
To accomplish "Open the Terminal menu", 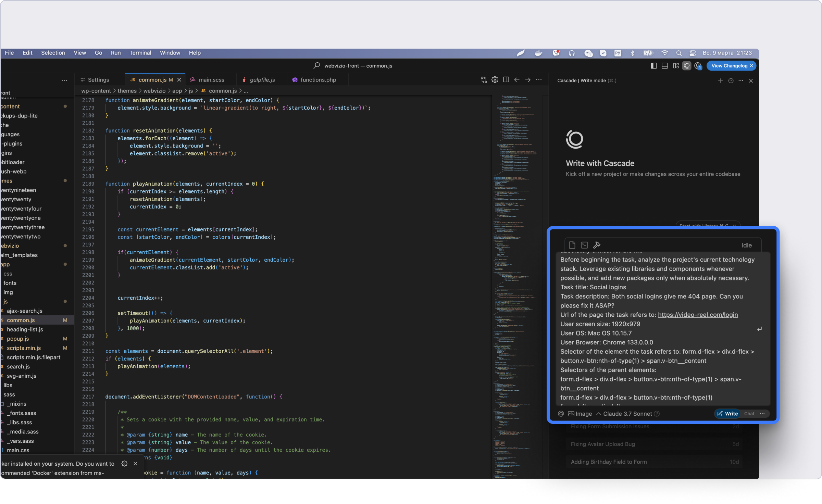I will point(140,53).
